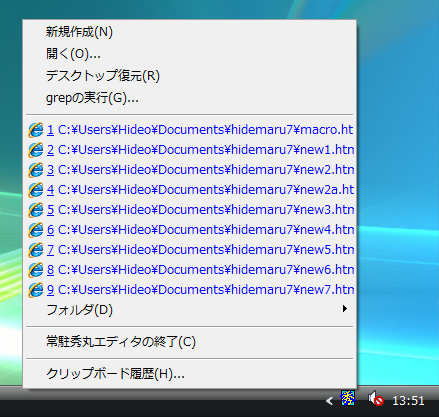
Task: Show hidden tray icons with the chevron
Action: (x=329, y=400)
